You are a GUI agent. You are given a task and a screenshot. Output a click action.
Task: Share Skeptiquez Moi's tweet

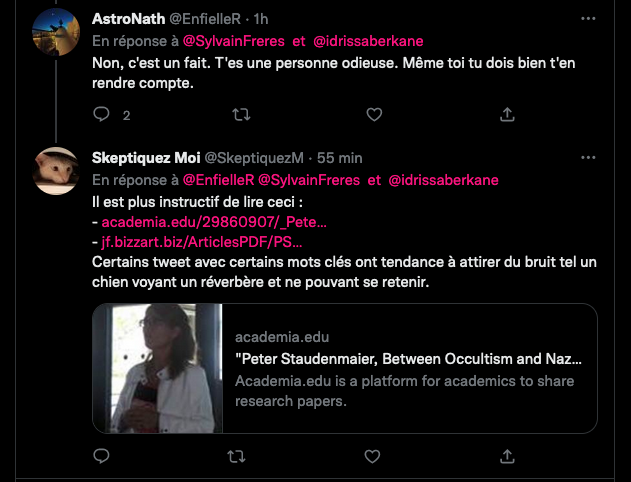pos(508,456)
